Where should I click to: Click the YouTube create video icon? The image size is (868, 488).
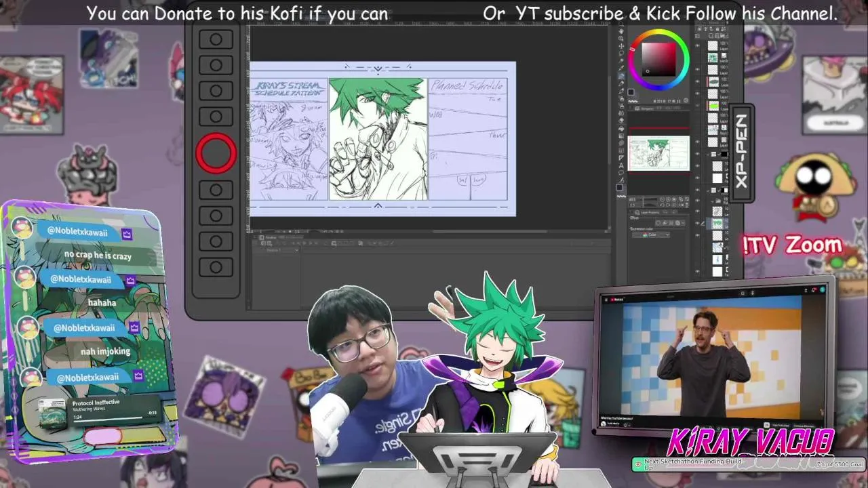[806, 290]
